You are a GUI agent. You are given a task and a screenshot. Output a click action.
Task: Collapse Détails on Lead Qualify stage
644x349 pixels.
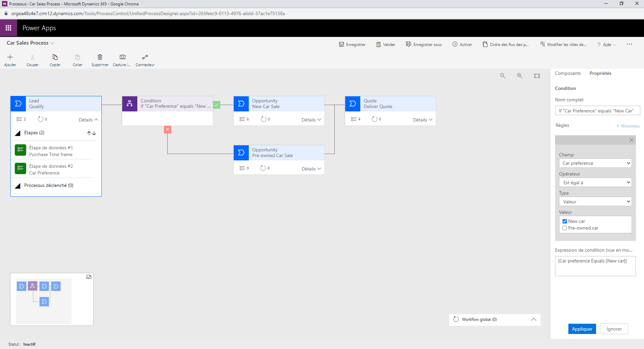point(88,120)
